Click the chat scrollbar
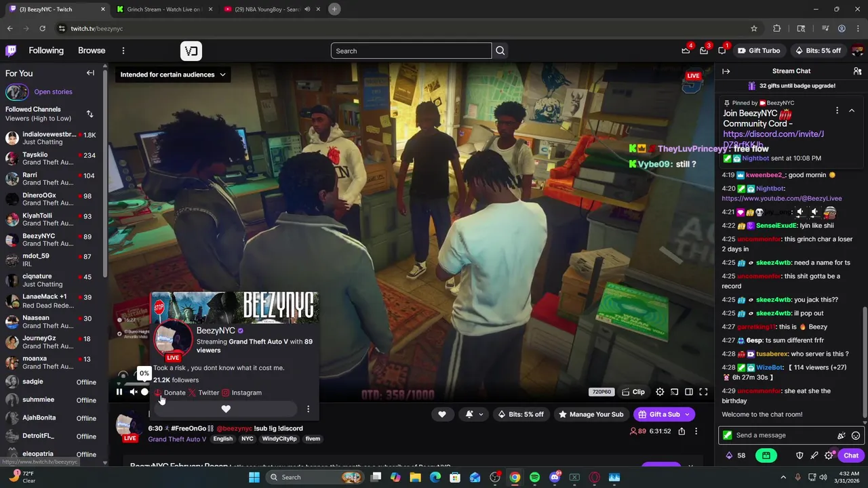The height and width of the screenshot is (488, 868). coord(864,363)
